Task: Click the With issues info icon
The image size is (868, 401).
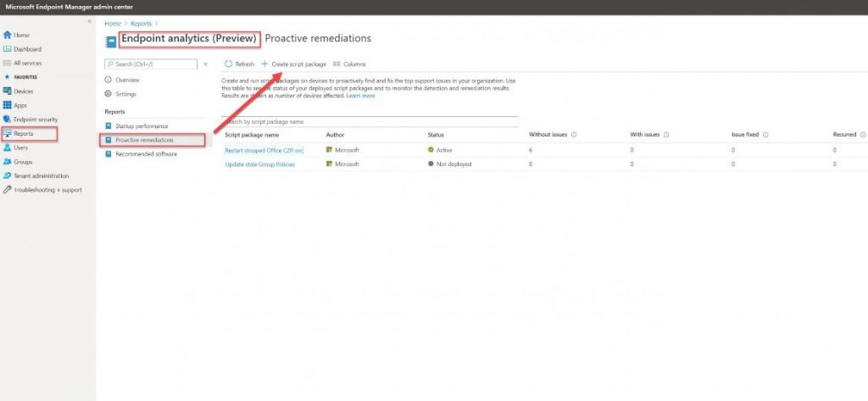Action: coord(666,135)
